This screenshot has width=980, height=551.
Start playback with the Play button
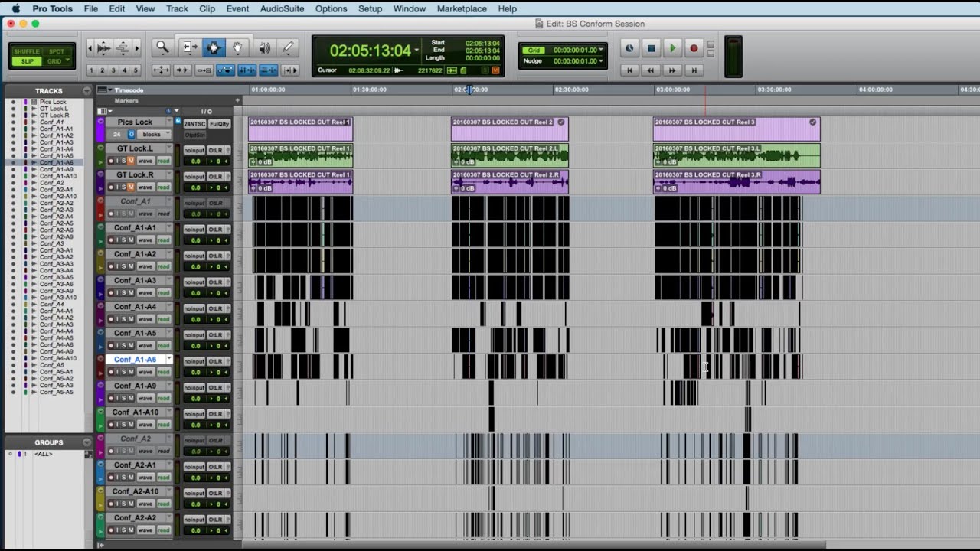pos(672,48)
